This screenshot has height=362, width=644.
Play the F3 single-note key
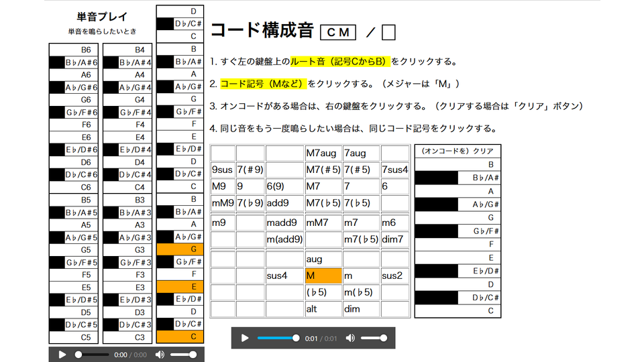tap(127, 275)
